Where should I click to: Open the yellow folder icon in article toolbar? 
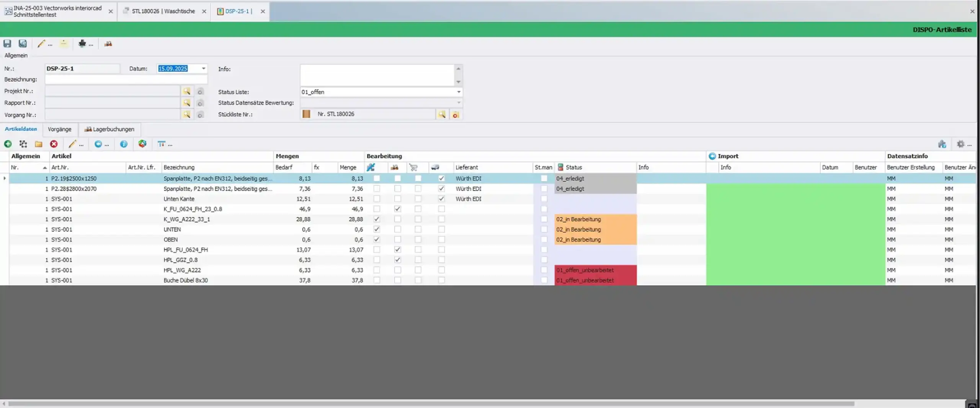tap(38, 144)
